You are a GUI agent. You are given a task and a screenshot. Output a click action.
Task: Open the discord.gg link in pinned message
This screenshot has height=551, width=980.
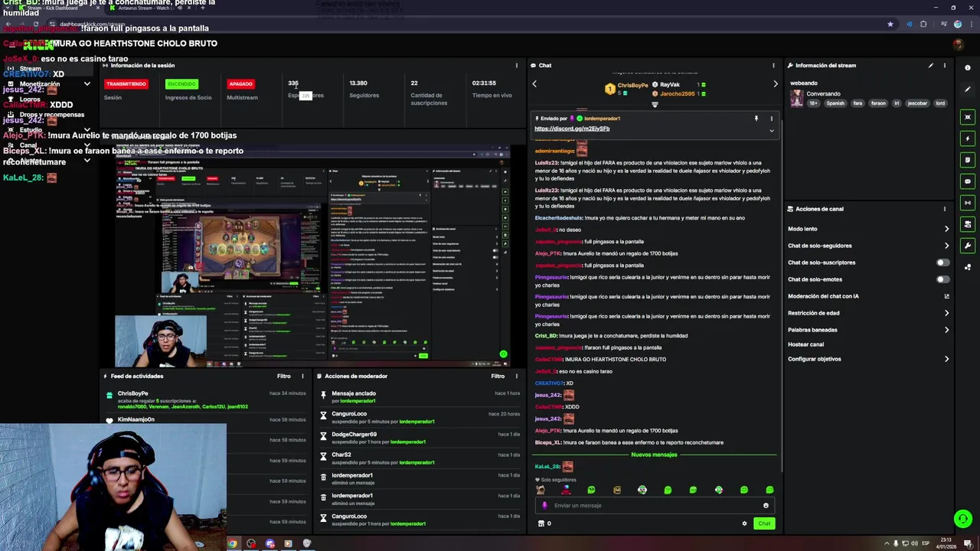[572, 129]
